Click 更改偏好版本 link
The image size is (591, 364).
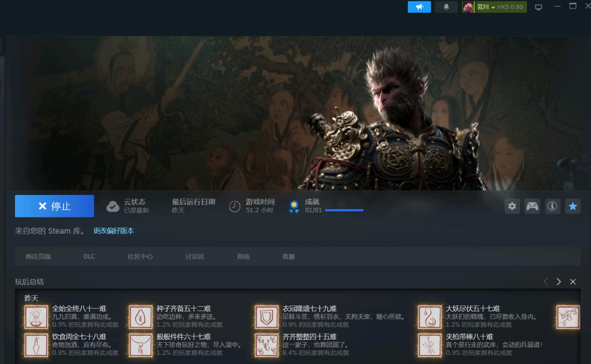pos(114,231)
